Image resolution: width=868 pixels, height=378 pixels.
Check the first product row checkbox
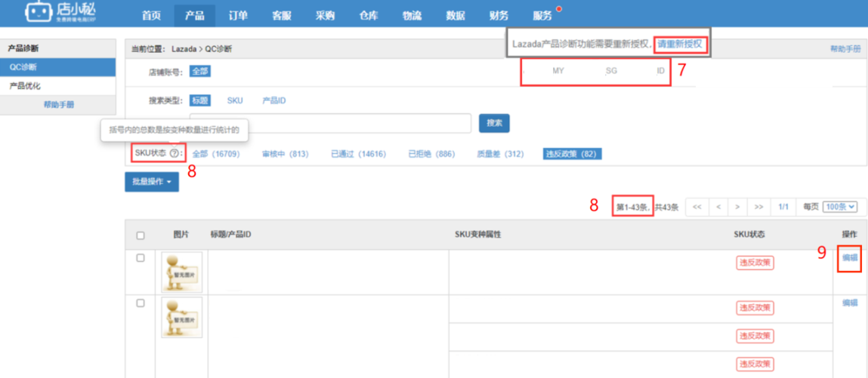(x=141, y=258)
